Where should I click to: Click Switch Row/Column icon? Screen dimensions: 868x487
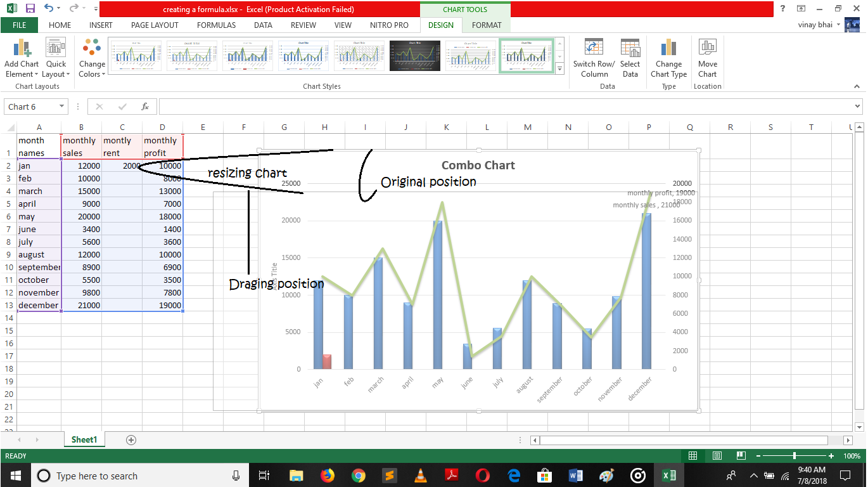pos(594,49)
